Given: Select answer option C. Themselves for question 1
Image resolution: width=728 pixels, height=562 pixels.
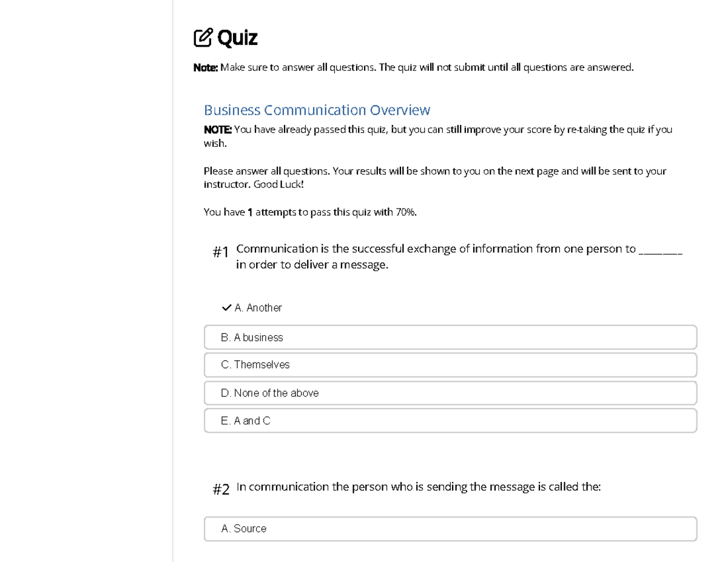Looking at the screenshot, I should (x=449, y=364).
